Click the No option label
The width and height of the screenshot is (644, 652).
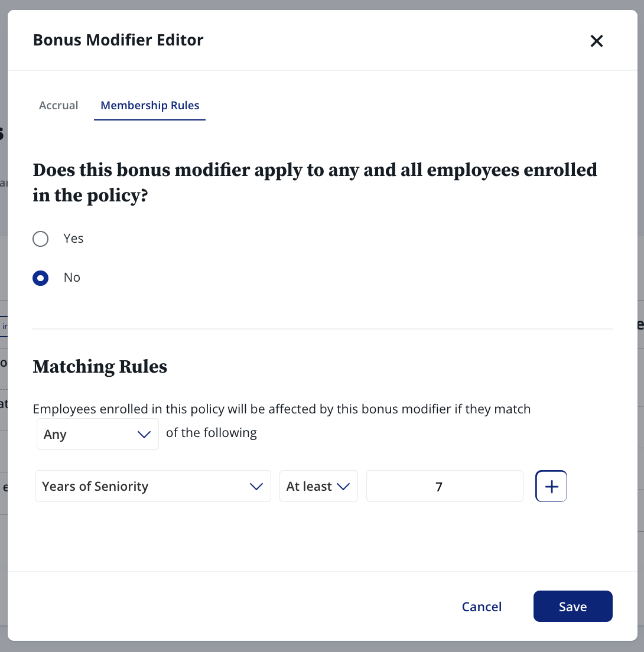point(72,278)
